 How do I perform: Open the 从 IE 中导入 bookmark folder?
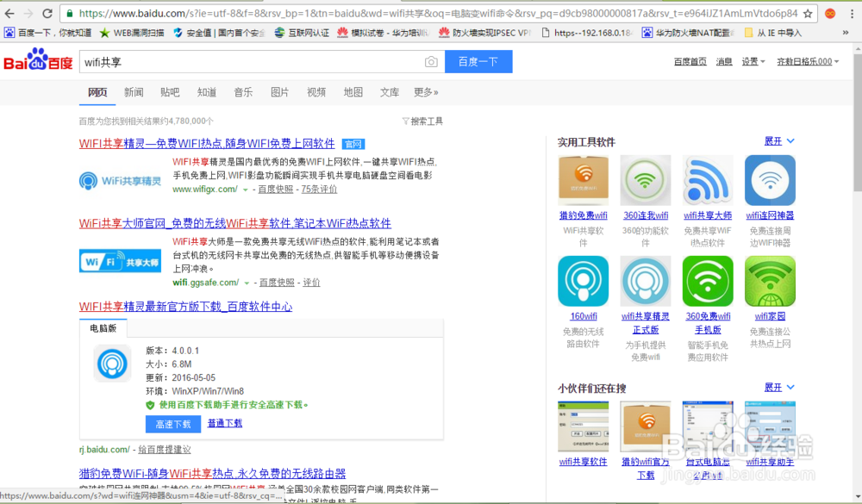point(773,33)
